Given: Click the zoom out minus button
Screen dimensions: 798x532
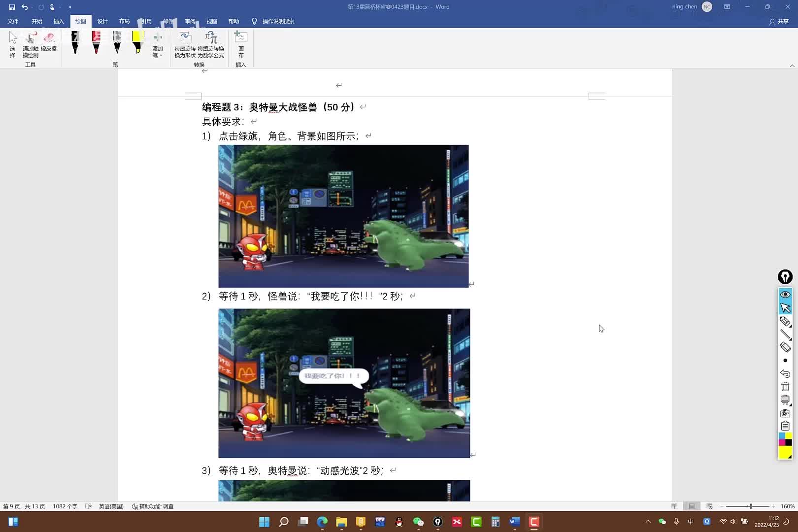Looking at the screenshot, I should click(722, 506).
